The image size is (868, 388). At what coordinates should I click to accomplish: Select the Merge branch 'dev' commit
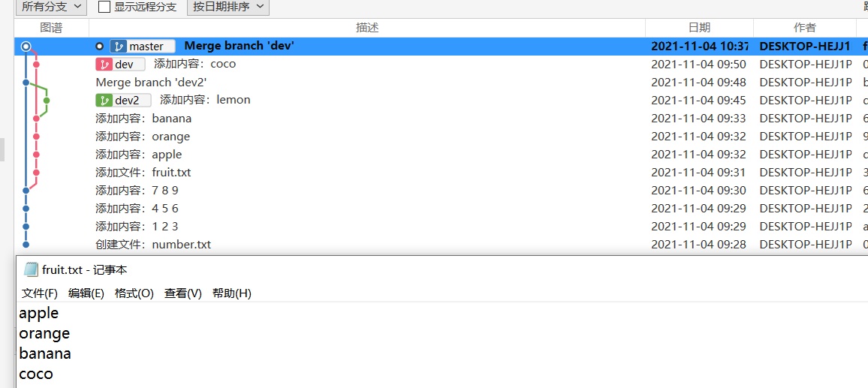pyautogui.click(x=442, y=47)
